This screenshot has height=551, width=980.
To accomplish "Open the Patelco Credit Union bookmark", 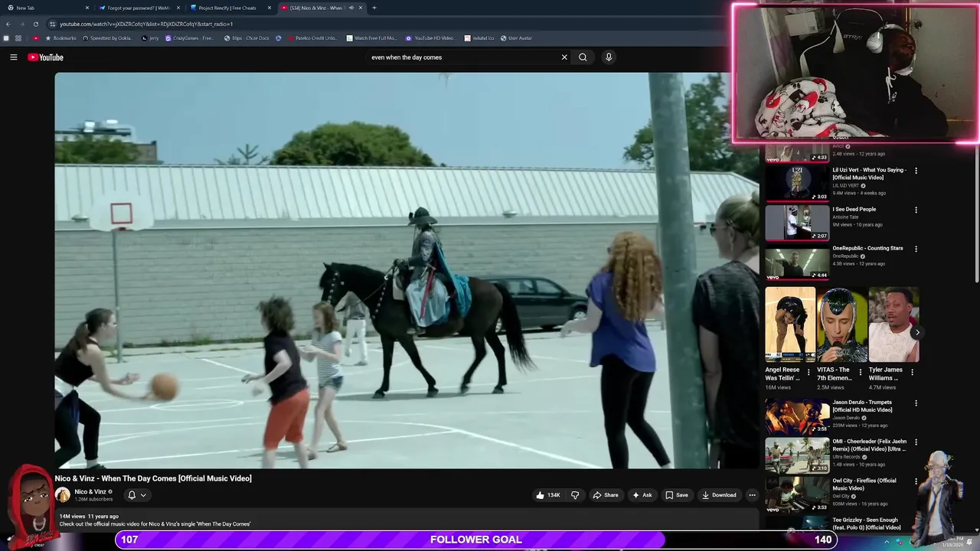I will [x=312, y=38].
